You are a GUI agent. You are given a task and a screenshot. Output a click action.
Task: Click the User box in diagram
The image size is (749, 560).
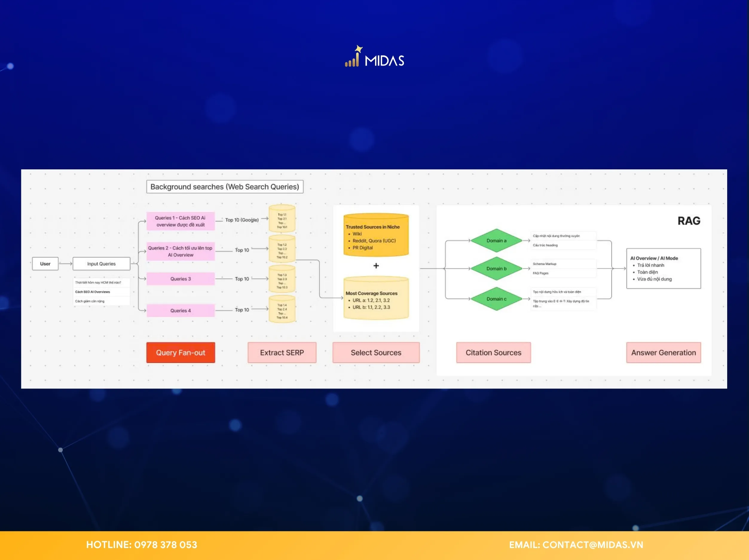pyautogui.click(x=45, y=264)
